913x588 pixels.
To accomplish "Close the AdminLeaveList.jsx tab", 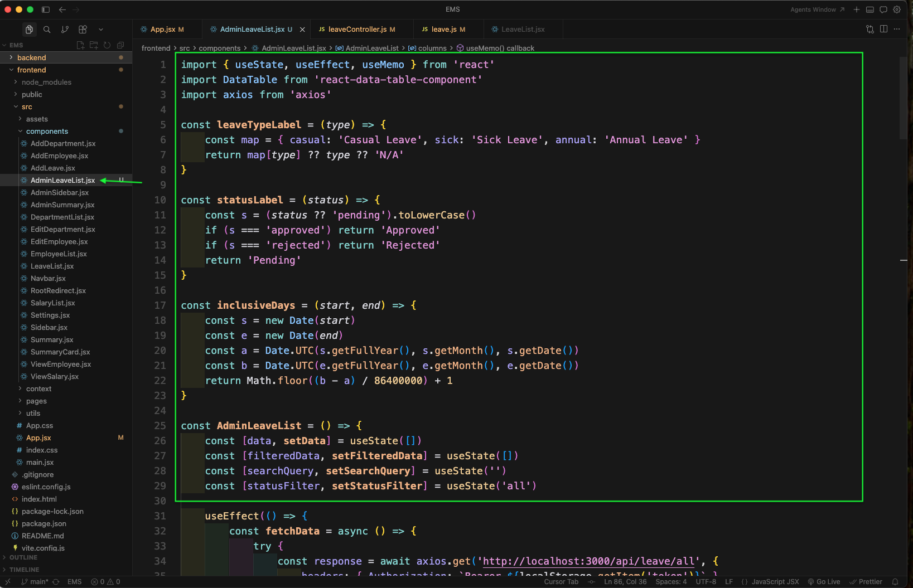I will [302, 30].
